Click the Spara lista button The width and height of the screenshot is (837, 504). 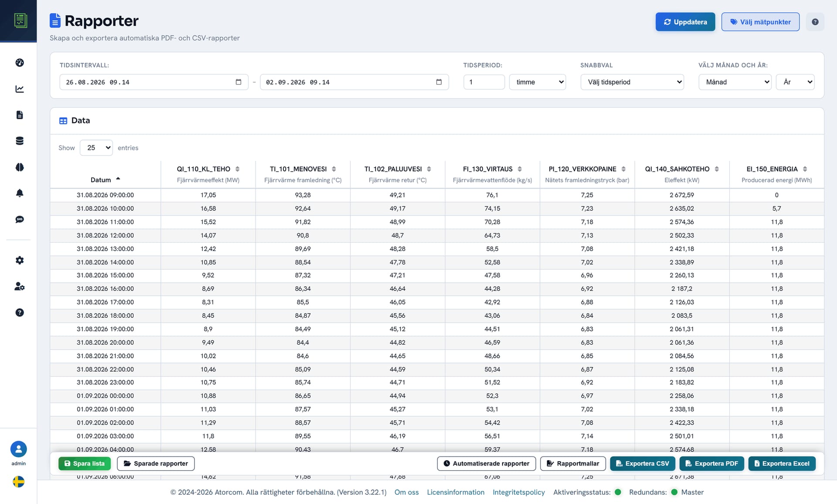(85, 463)
